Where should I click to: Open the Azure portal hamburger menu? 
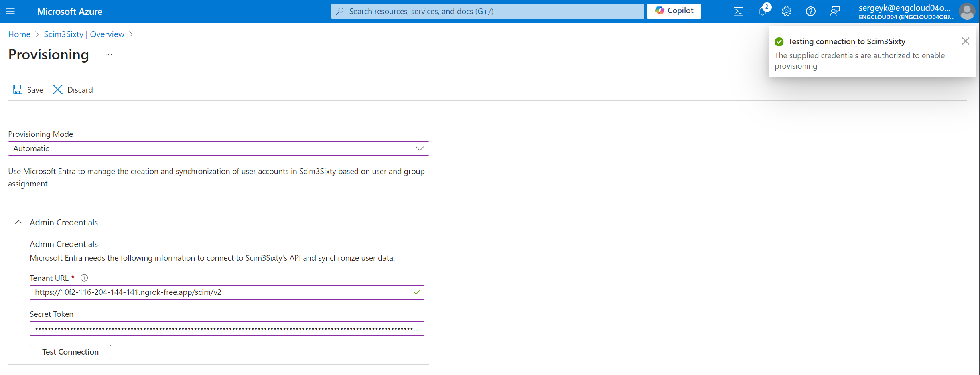point(11,12)
